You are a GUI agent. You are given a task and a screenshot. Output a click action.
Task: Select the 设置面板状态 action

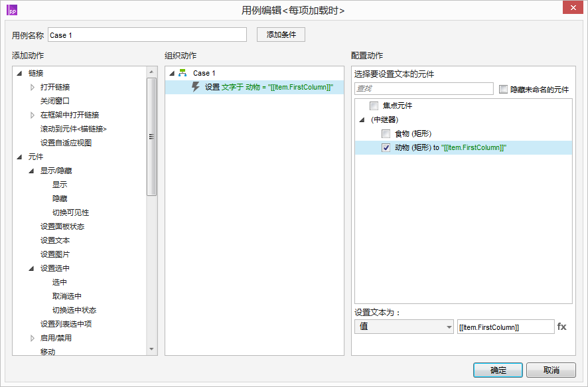coord(62,226)
